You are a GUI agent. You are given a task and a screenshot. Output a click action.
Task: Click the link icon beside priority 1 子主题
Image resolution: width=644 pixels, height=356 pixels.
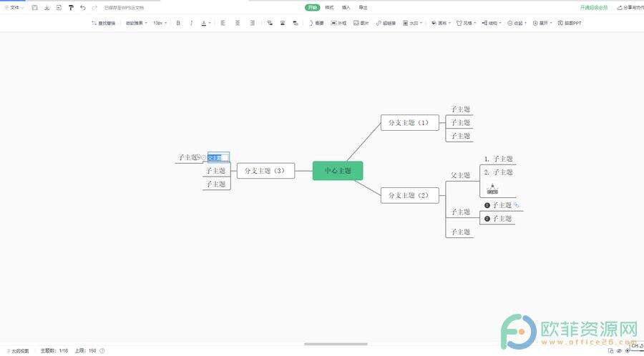517,205
